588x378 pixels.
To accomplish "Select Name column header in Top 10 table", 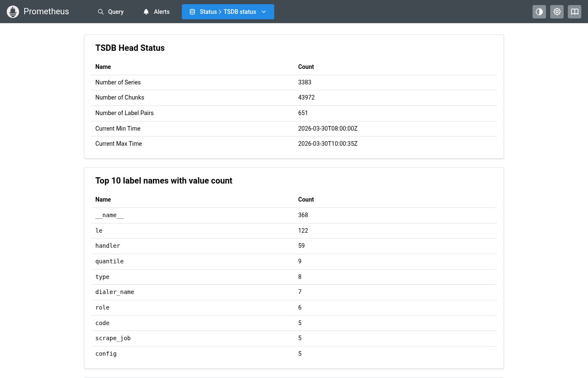I will click(103, 199).
